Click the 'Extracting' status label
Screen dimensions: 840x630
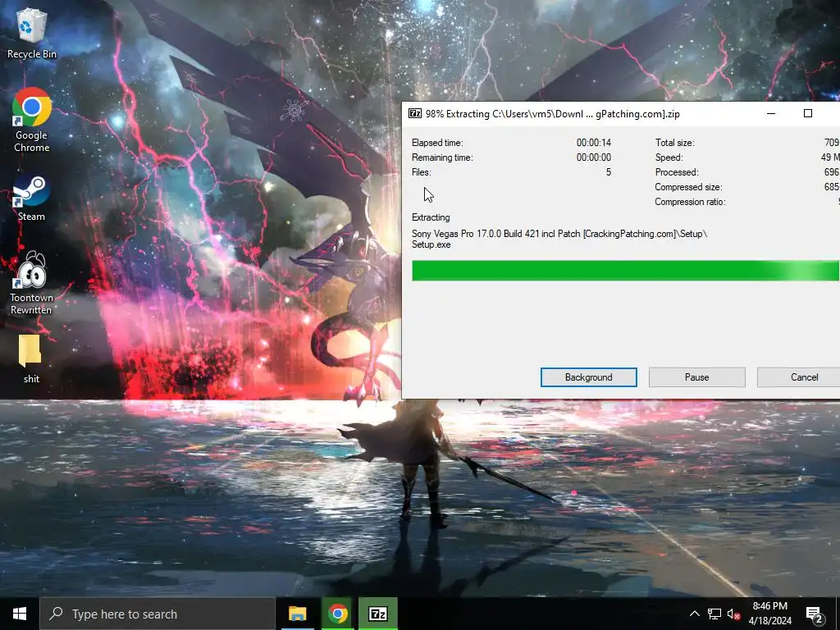coord(431,217)
